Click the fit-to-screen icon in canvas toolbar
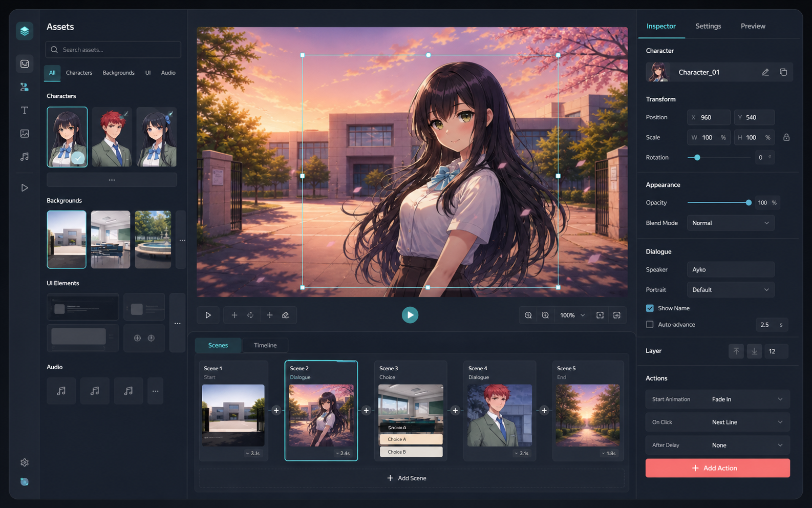 (x=600, y=315)
